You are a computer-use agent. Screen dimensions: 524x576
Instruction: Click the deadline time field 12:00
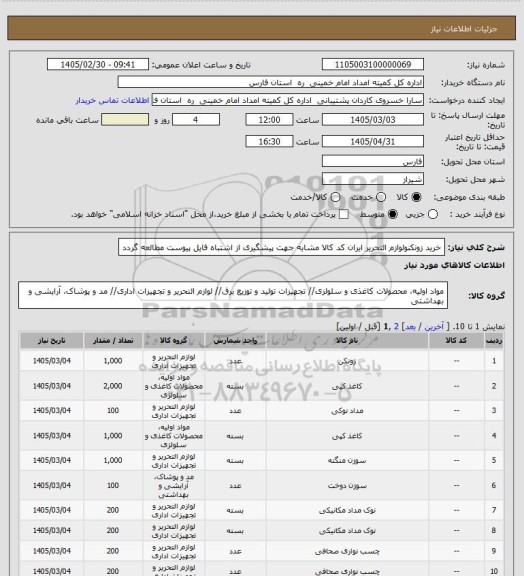tap(269, 120)
